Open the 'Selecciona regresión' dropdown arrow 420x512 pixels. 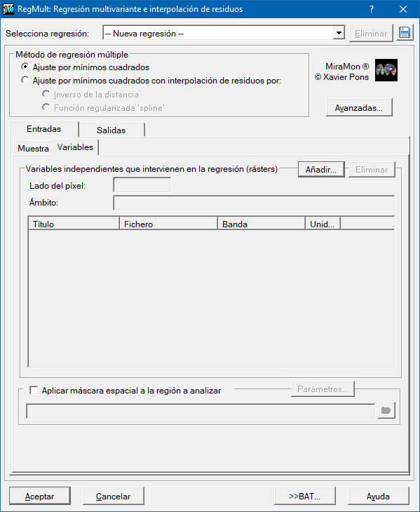339,33
